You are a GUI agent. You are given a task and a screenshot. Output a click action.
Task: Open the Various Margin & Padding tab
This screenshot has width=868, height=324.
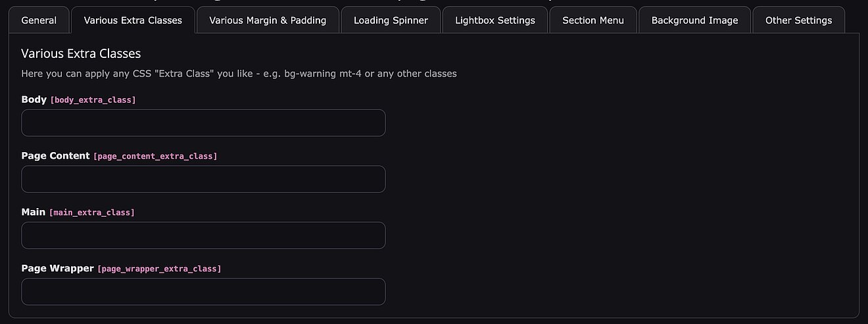[x=268, y=20]
